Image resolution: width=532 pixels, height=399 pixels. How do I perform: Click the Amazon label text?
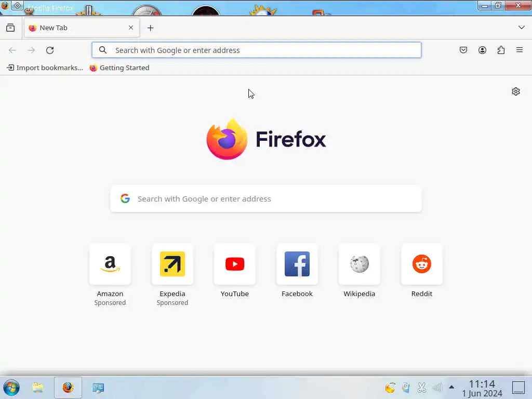(110, 294)
